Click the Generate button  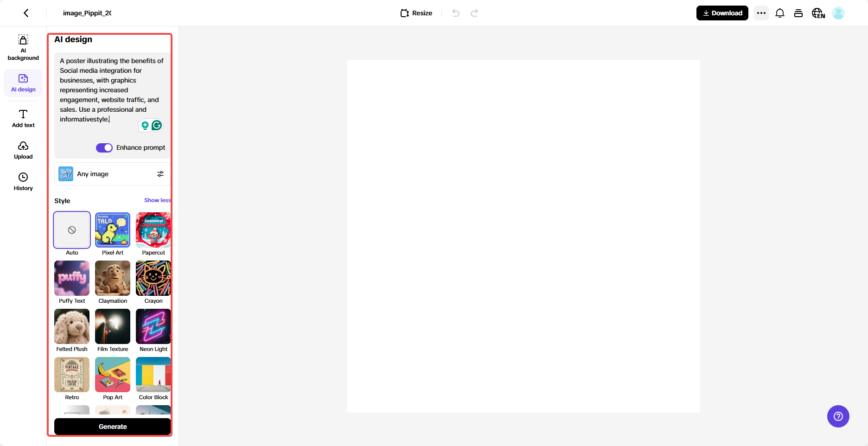pyautogui.click(x=113, y=427)
